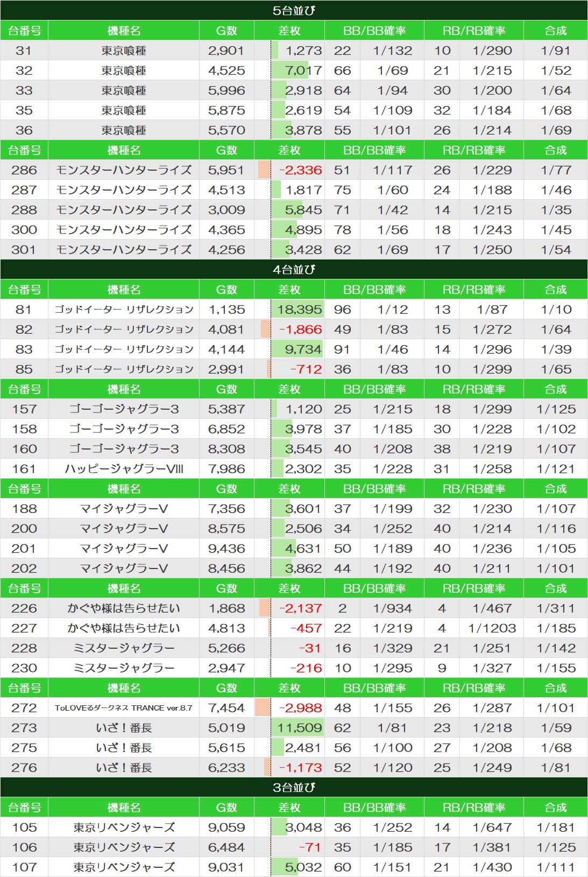This screenshot has height=877, width=588.
Task: Click BB rate 1/189 for machine 201
Action: 393,549
